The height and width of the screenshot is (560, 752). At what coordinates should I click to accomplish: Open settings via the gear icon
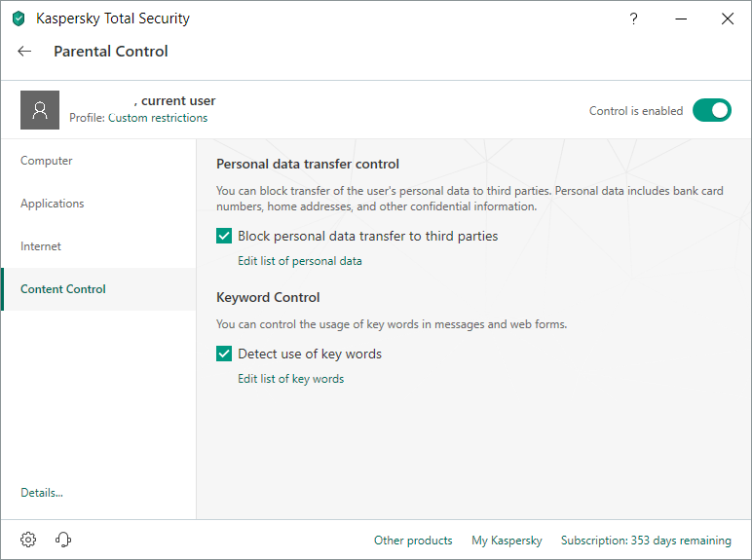click(x=28, y=540)
